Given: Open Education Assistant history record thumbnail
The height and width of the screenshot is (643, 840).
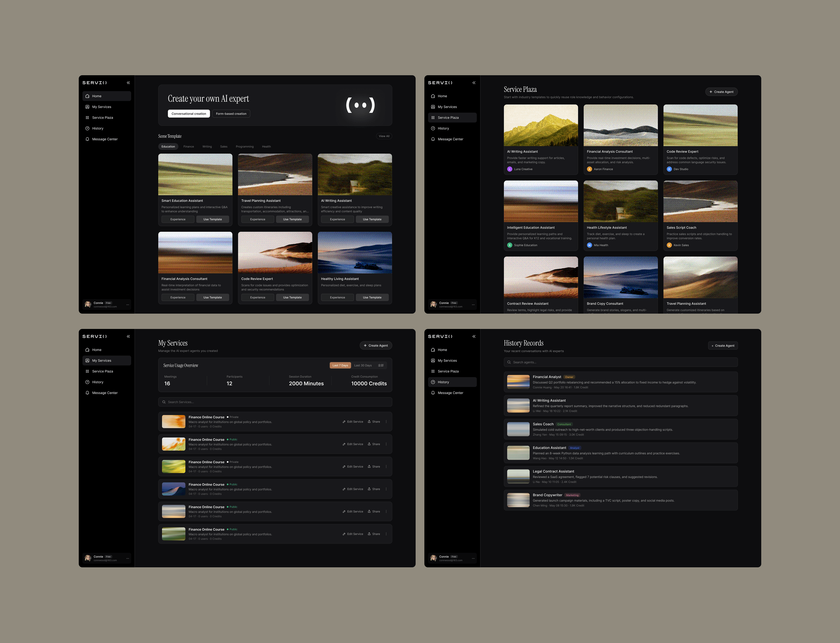Looking at the screenshot, I should (518, 453).
